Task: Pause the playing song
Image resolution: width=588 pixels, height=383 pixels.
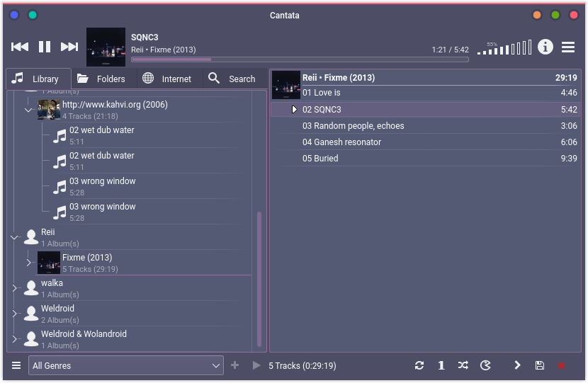Action: tap(45, 47)
